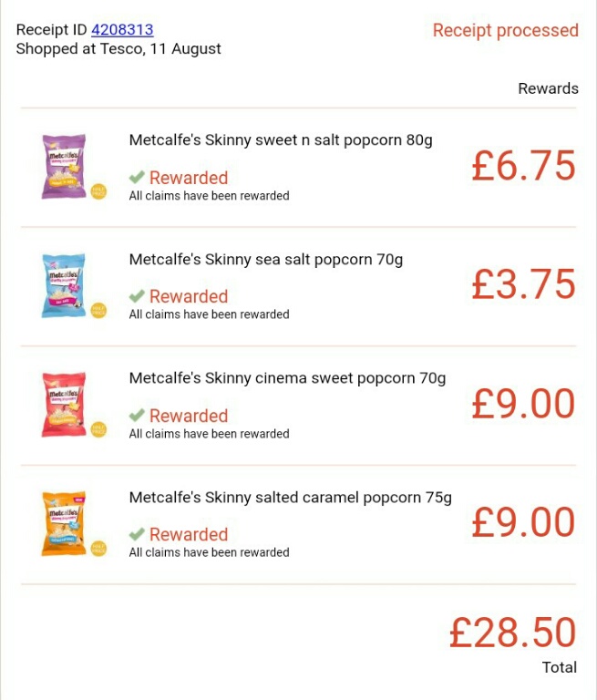597x700 pixels.
Task: Click the £28.50 total reward amount
Action: coord(512,633)
